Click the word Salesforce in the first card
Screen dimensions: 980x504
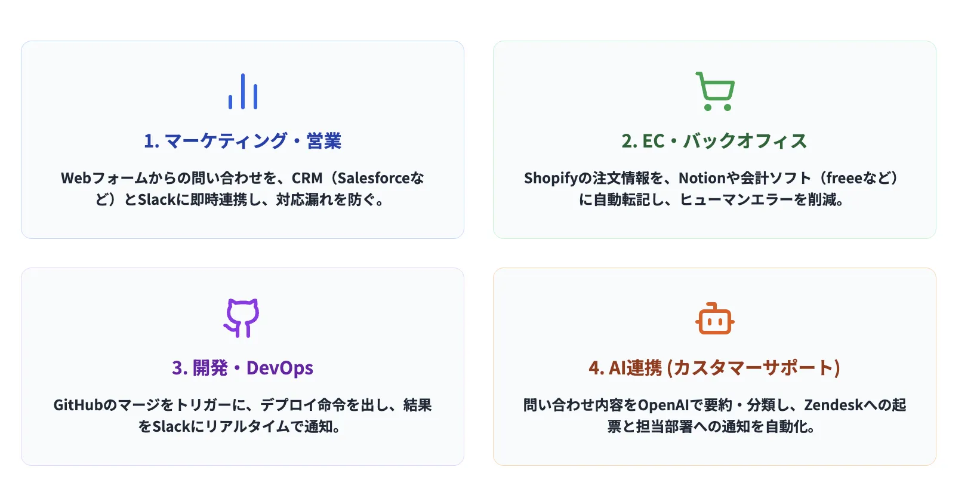coord(374,177)
